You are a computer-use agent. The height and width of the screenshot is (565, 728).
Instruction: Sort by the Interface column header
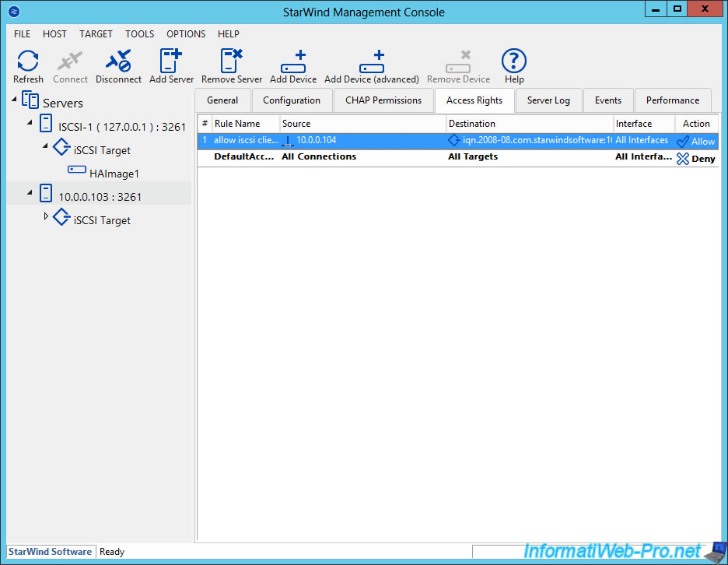(644, 124)
